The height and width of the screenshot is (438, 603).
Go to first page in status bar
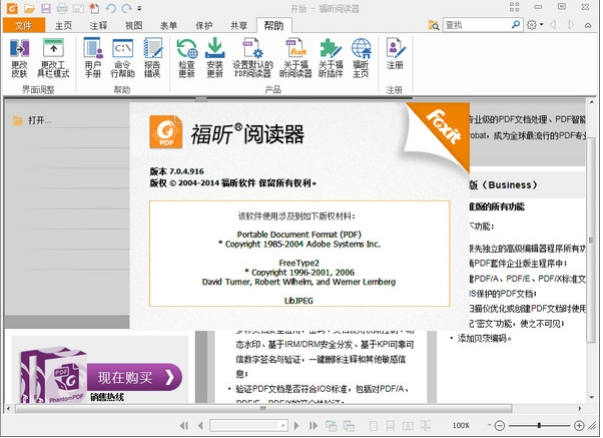pos(184,426)
